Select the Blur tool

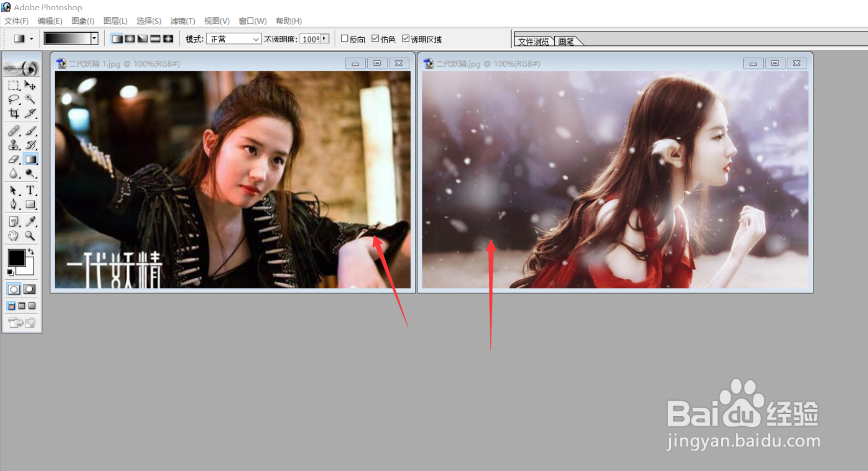click(x=14, y=174)
